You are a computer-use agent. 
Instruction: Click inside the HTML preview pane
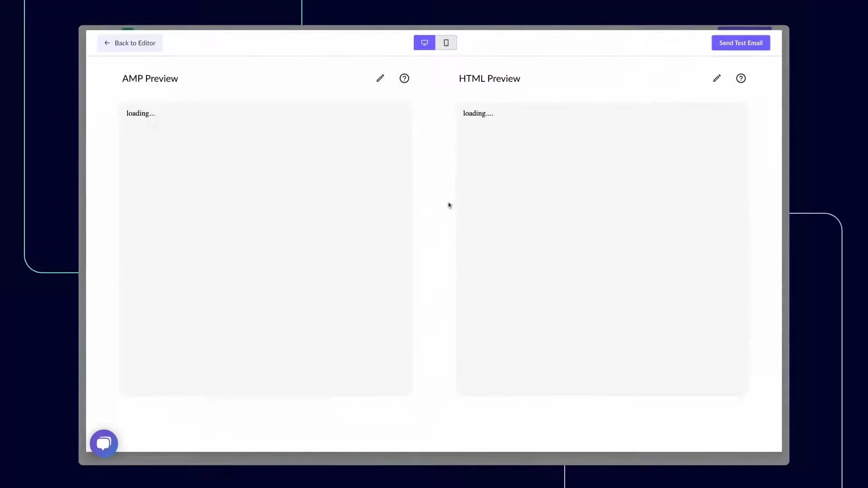click(x=602, y=249)
